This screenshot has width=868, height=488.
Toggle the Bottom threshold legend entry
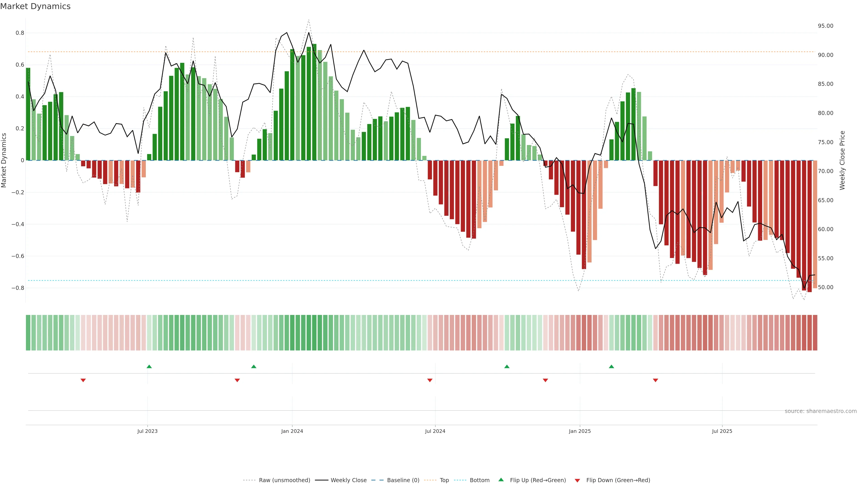click(479, 480)
